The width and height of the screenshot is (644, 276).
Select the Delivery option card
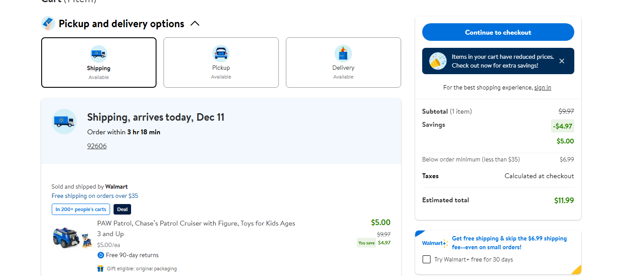(343, 62)
